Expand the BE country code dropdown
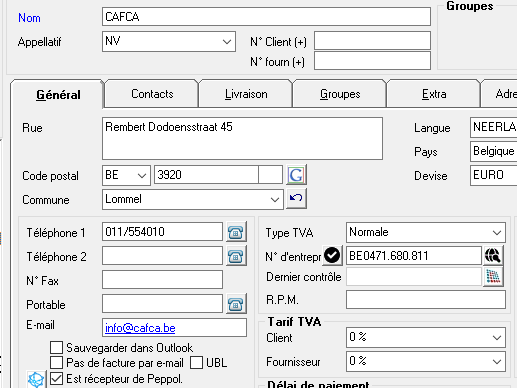Image resolution: width=517 pixels, height=388 pixels. (x=142, y=175)
